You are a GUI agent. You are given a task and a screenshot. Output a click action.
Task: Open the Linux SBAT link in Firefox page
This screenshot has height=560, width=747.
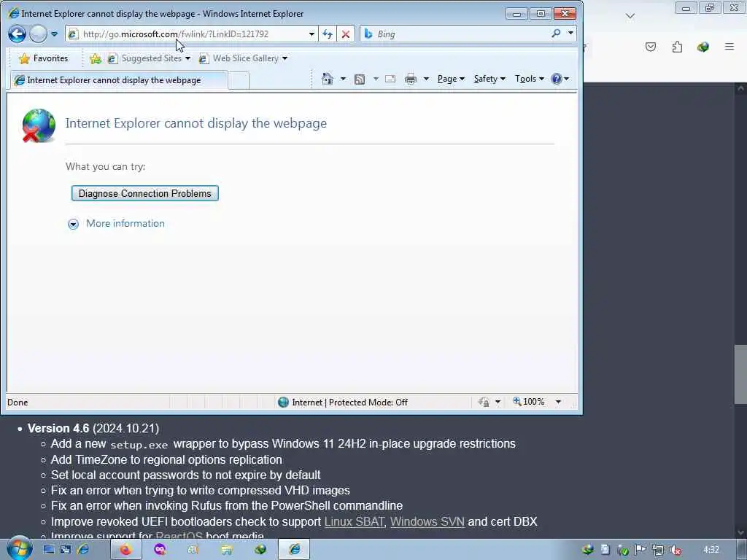click(x=354, y=522)
